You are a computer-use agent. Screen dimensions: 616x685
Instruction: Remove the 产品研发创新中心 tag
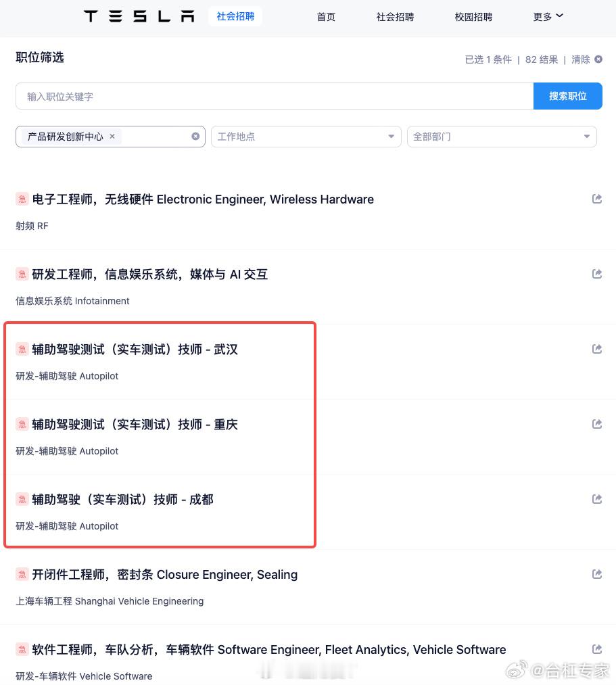click(x=112, y=137)
